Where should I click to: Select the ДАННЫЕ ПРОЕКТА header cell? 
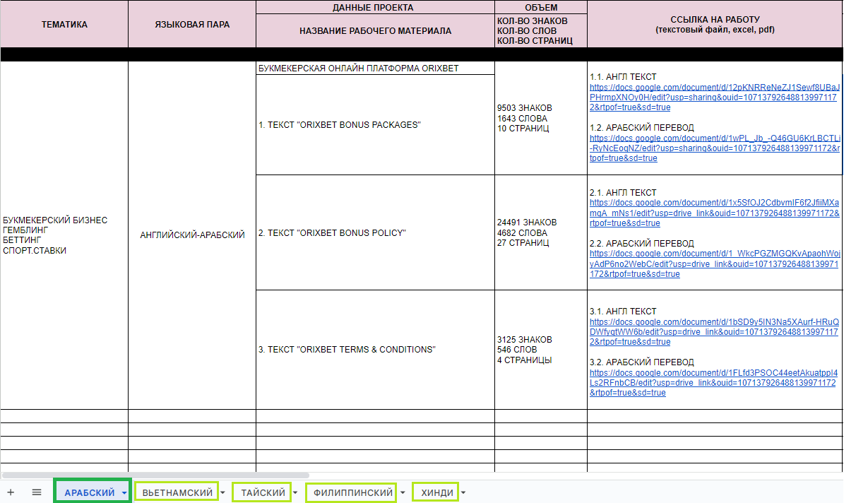coord(376,7)
